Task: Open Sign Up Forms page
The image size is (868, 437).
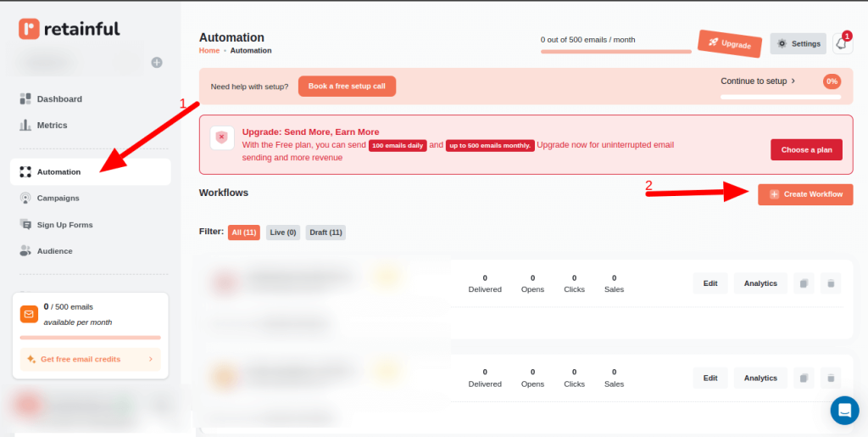Action: (64, 225)
